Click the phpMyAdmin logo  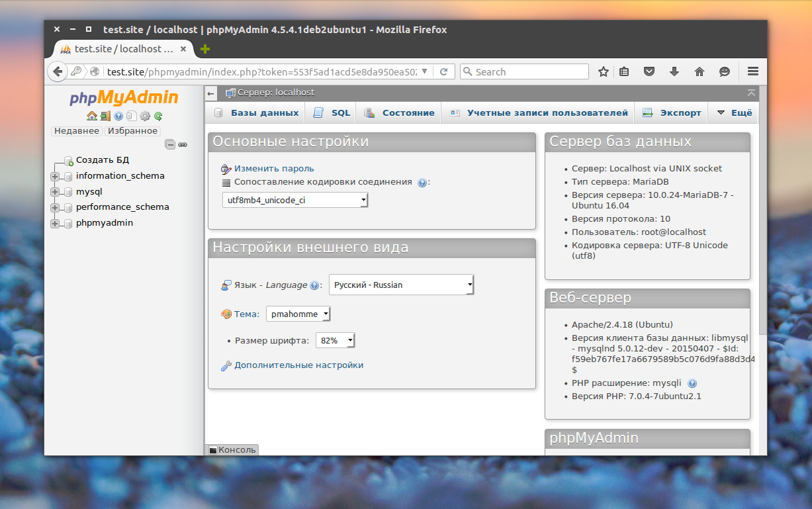point(124,98)
